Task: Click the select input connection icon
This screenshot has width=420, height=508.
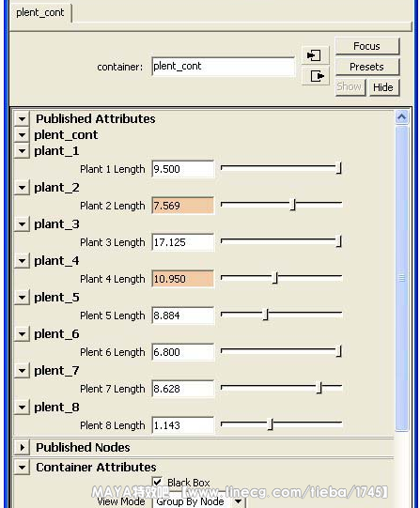Action: pyautogui.click(x=315, y=55)
